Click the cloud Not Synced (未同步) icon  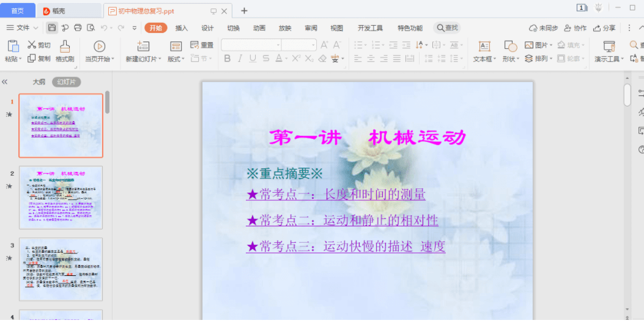point(533,28)
